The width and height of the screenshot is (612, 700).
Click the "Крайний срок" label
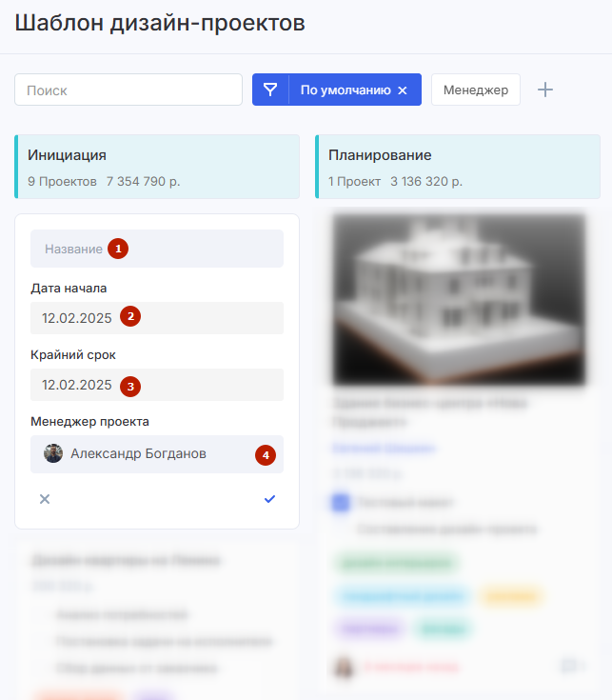pyautogui.click(x=73, y=354)
